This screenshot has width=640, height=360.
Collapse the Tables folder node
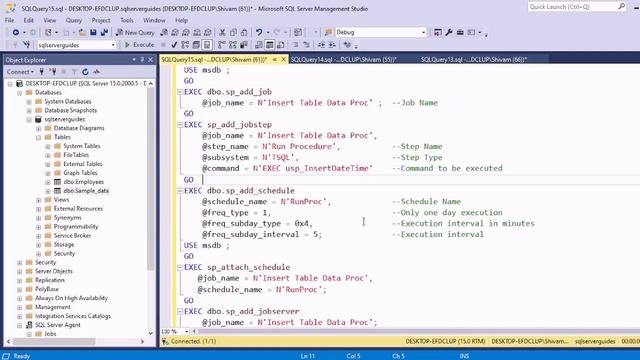38,137
